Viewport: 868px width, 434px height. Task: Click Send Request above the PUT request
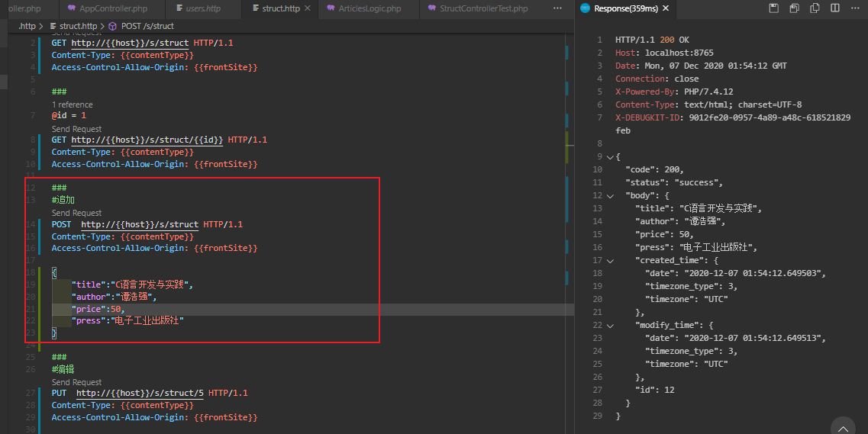(x=76, y=382)
